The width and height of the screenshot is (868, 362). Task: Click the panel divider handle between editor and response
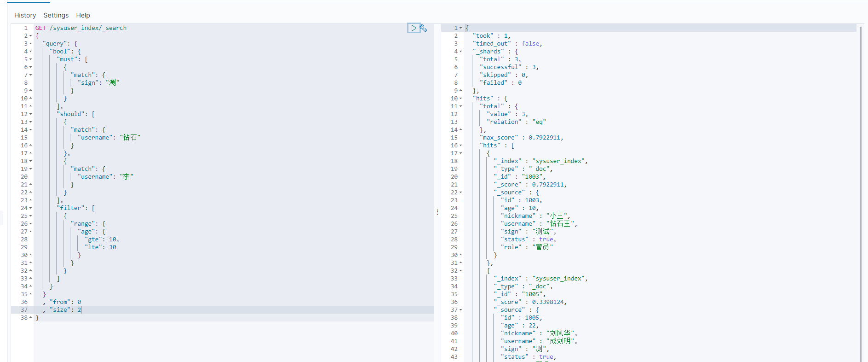(437, 212)
